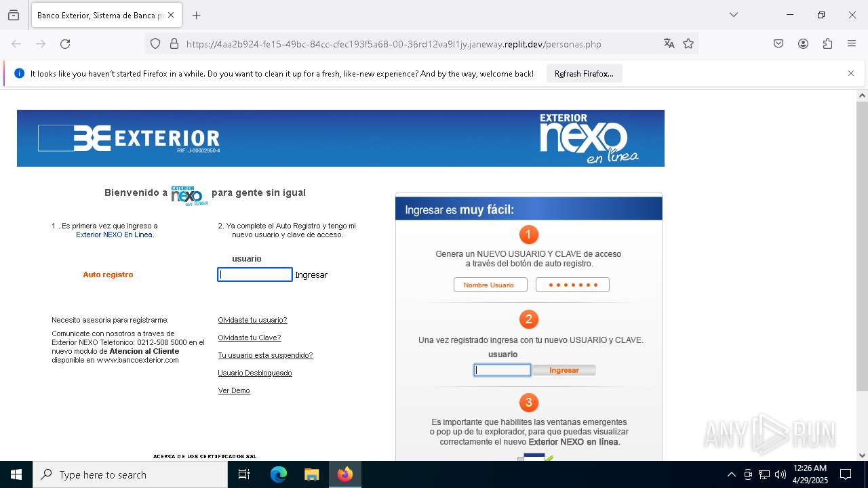
Task: Click the small NEXO logo in welcome text
Action: tap(189, 195)
